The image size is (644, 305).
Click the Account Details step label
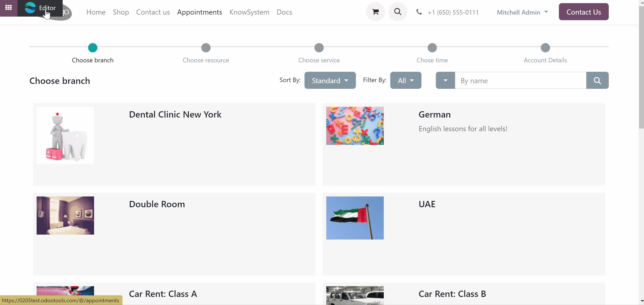point(545,60)
